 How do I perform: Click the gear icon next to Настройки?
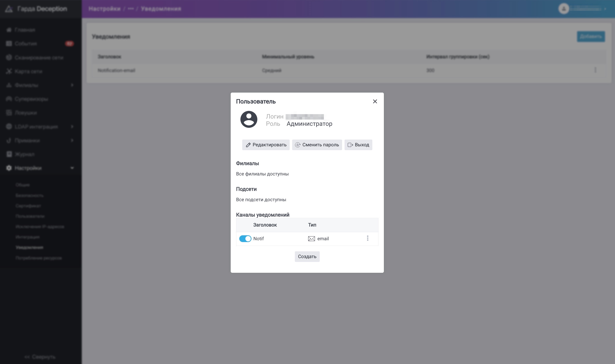[9, 168]
